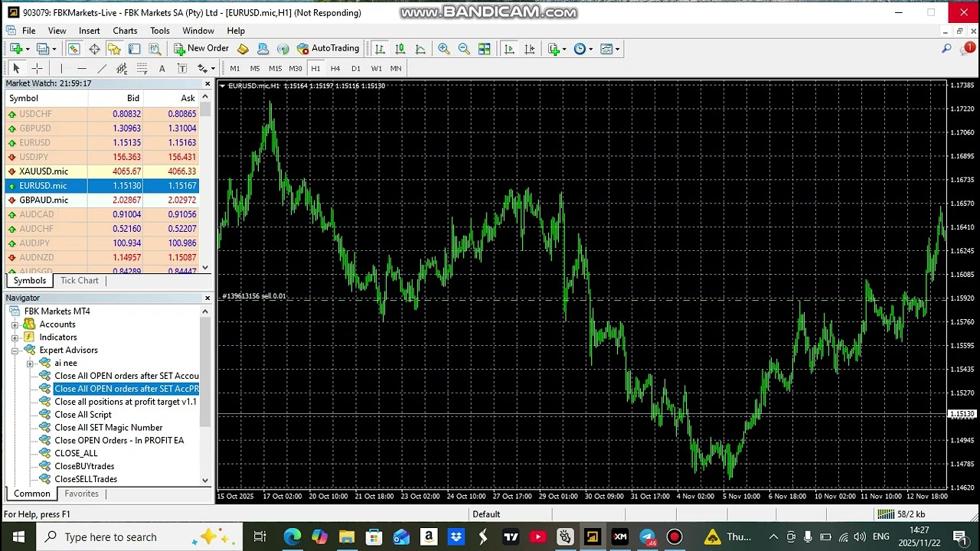Select the draw text label tool
Viewport: 980px width, 551px height.
coord(182,69)
